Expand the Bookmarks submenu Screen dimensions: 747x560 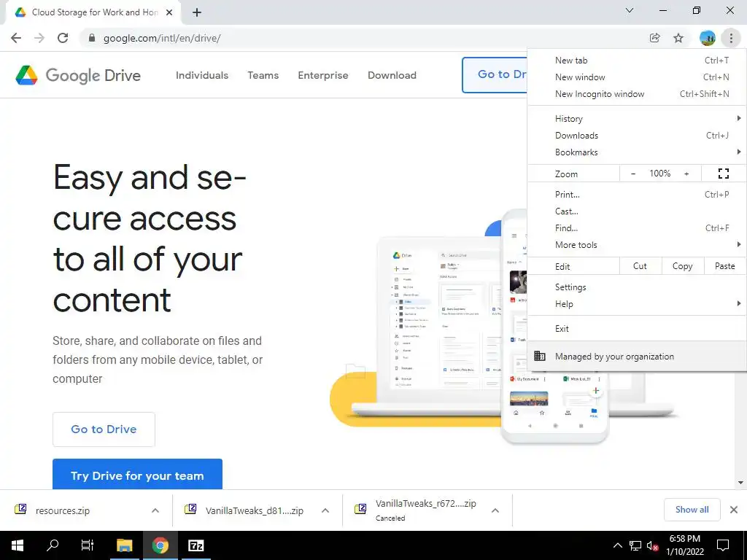click(738, 152)
